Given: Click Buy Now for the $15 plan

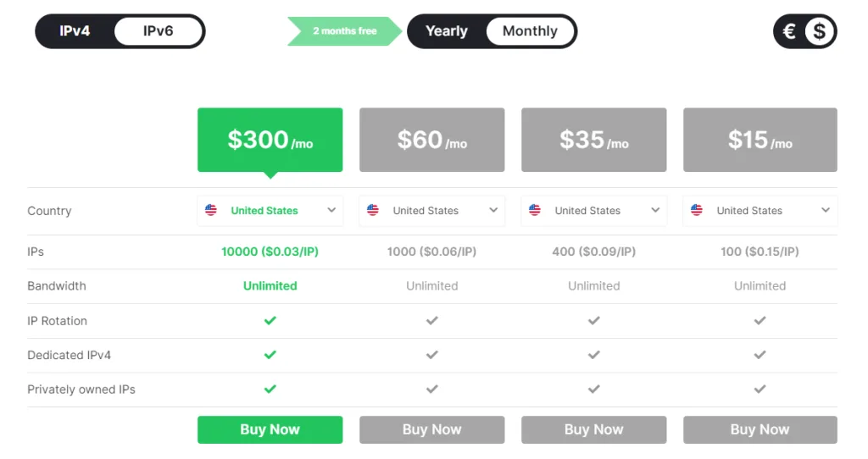Looking at the screenshot, I should pos(759,429).
